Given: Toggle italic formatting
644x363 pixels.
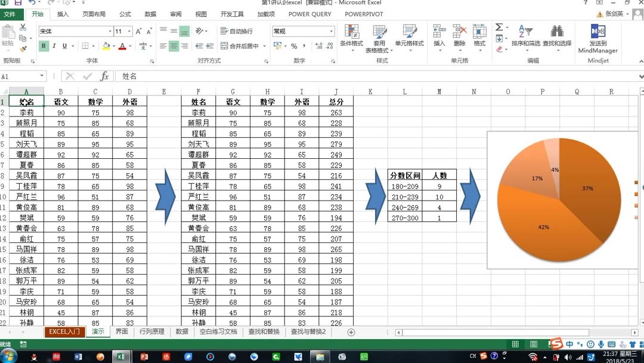Looking at the screenshot, I should 54,46.
